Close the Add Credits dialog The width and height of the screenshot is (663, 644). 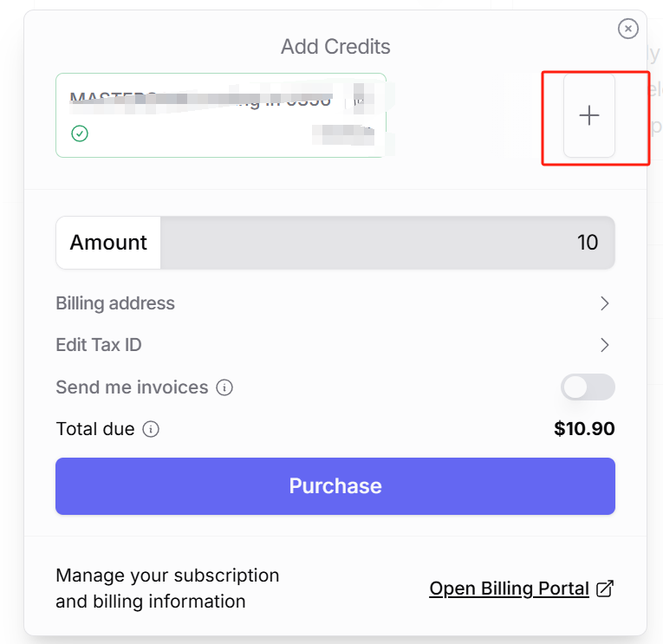(x=628, y=29)
